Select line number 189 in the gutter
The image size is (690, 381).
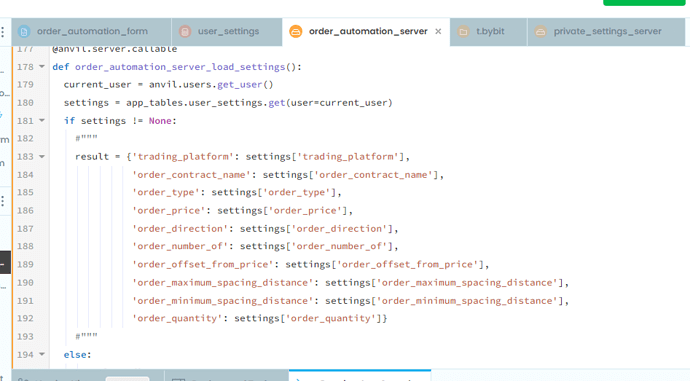pyautogui.click(x=25, y=264)
